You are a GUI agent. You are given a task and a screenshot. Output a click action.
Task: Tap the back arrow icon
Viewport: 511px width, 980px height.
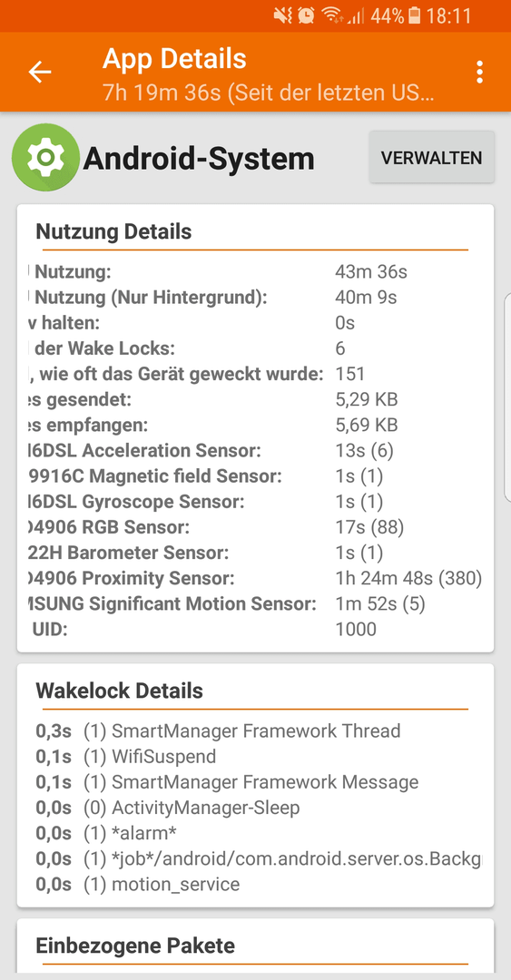click(39, 73)
